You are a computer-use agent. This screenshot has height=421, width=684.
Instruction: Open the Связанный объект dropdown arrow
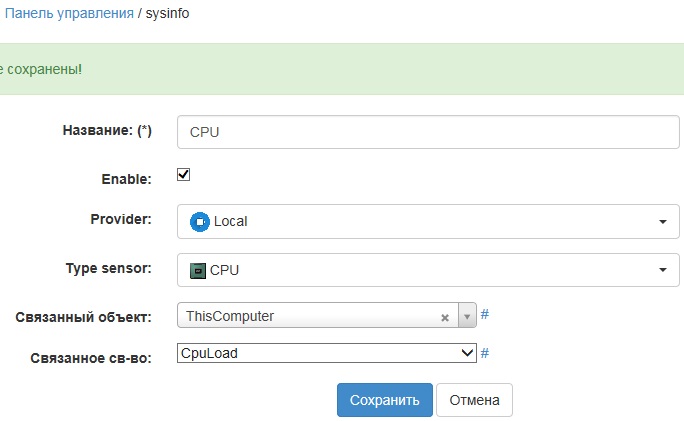467,317
